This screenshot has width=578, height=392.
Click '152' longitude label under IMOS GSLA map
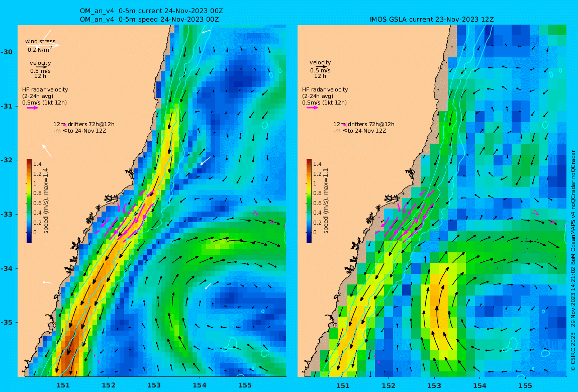[389, 385]
